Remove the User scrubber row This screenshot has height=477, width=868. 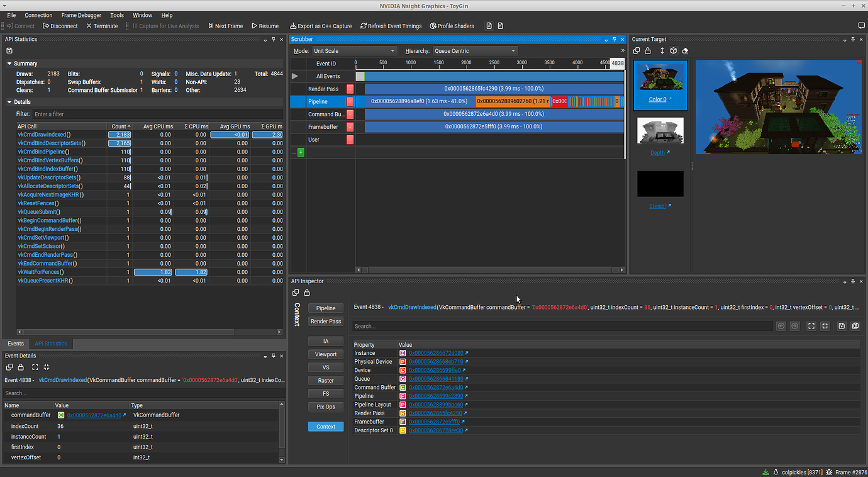(350, 140)
